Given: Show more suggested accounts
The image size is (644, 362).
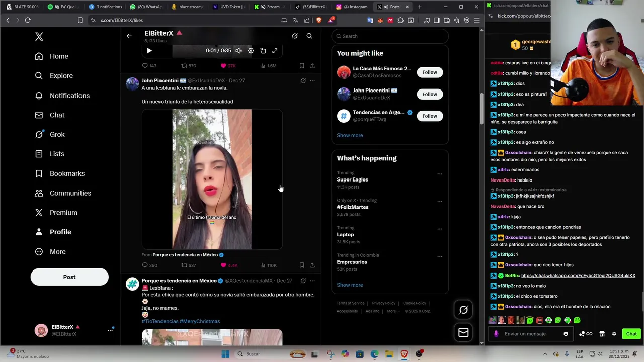Looking at the screenshot, I should tap(350, 135).
